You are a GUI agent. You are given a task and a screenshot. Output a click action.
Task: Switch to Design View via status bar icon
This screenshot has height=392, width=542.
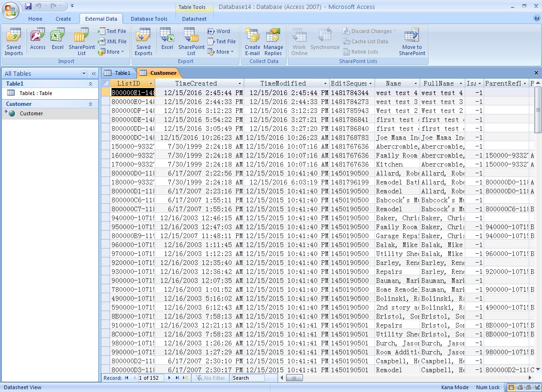click(x=537, y=387)
